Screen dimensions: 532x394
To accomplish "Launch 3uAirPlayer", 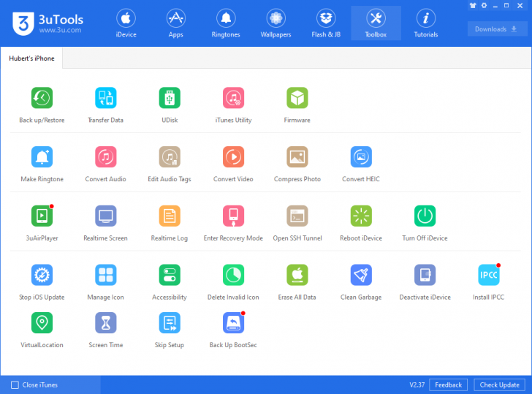I will (x=42, y=216).
